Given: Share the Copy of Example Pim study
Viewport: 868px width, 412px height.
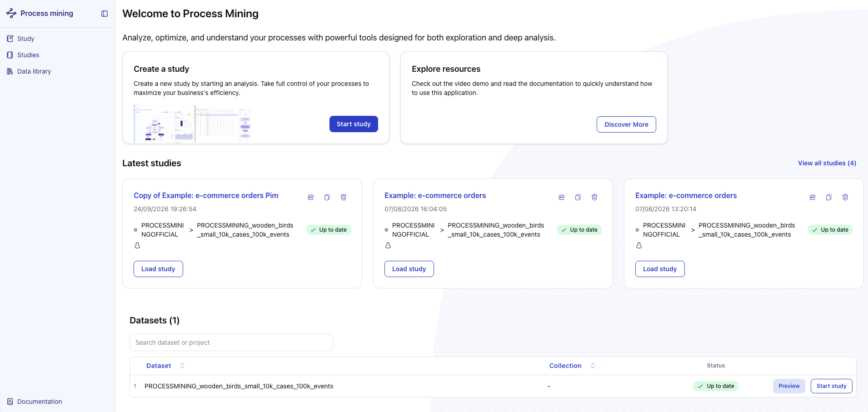Looking at the screenshot, I should [311, 197].
